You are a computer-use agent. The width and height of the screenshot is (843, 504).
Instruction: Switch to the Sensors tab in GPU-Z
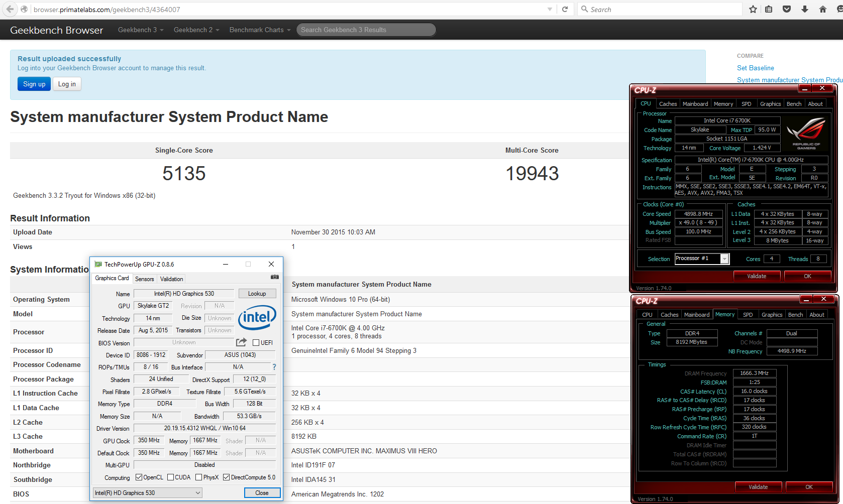(x=145, y=279)
